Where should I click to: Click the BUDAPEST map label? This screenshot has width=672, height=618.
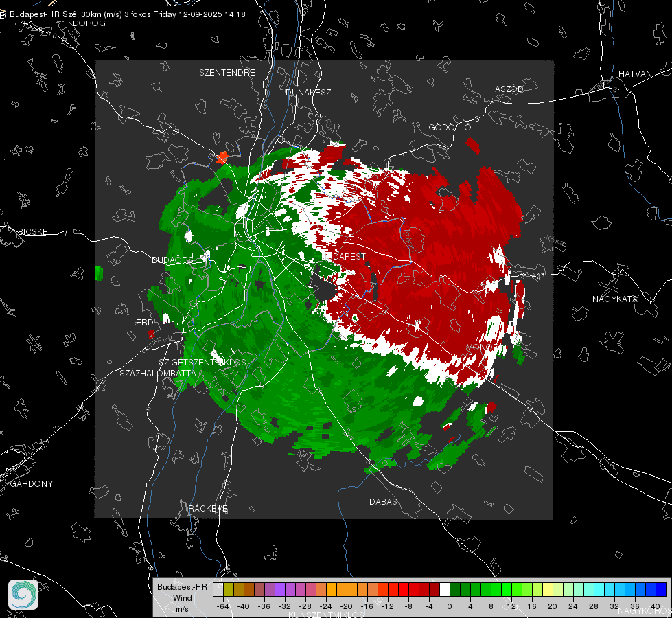(344, 256)
